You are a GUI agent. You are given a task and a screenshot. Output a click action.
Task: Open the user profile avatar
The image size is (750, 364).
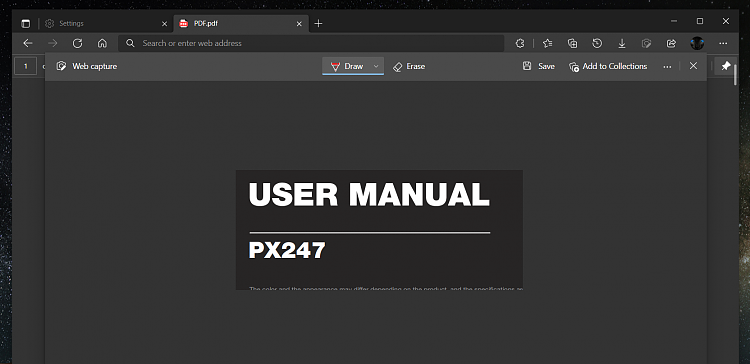pos(697,44)
